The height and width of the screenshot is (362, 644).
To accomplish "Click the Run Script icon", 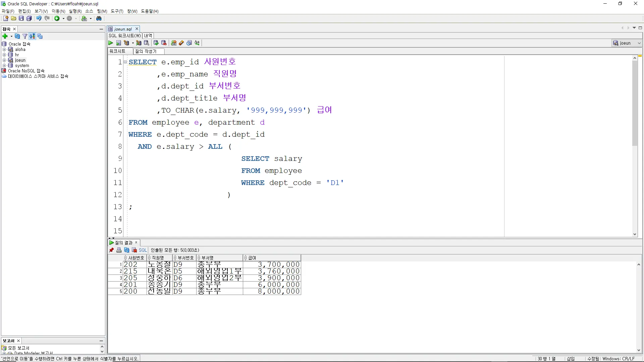I will 118,43.
